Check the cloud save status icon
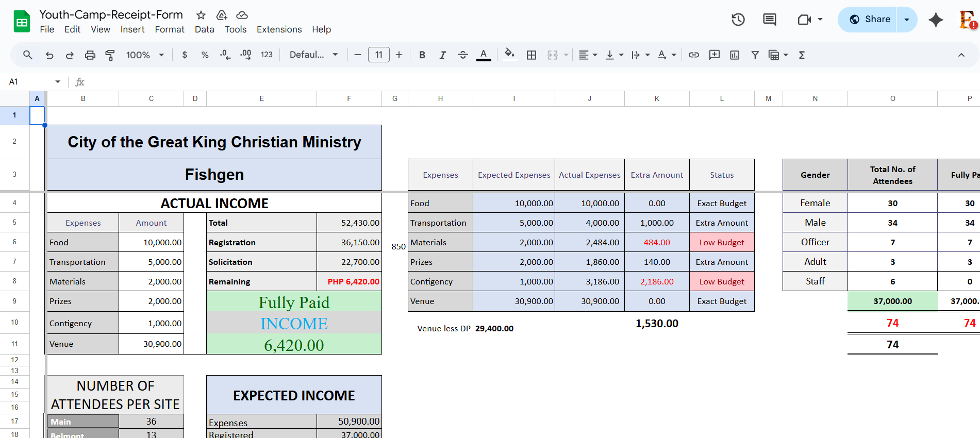This screenshot has width=980, height=438. [242, 15]
